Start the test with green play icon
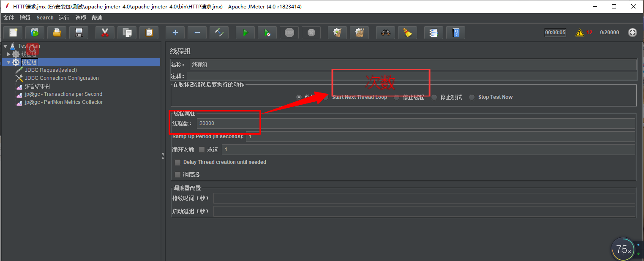This screenshot has height=261, width=644. click(x=245, y=33)
